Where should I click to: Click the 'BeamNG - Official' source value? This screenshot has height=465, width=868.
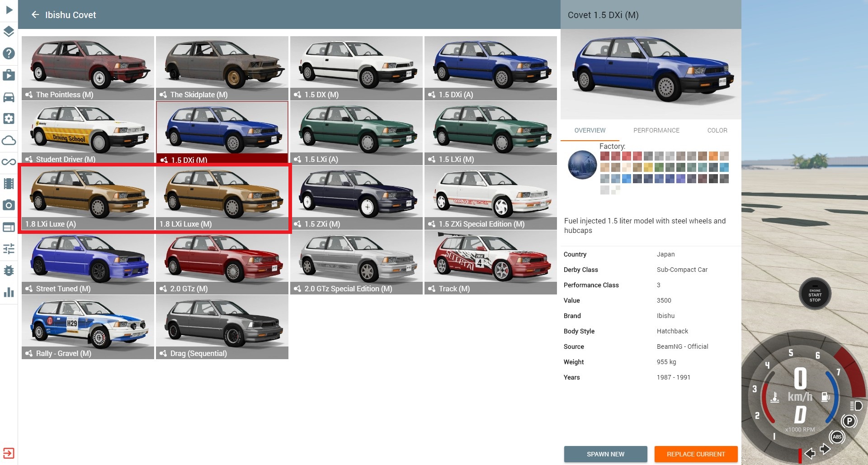coord(683,346)
